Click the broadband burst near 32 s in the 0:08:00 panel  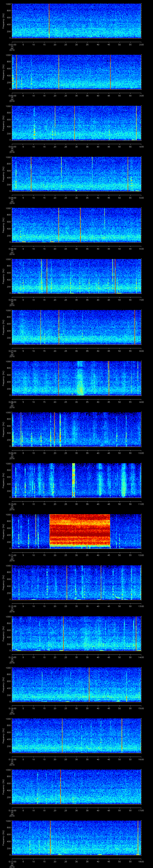click(x=80, y=378)
